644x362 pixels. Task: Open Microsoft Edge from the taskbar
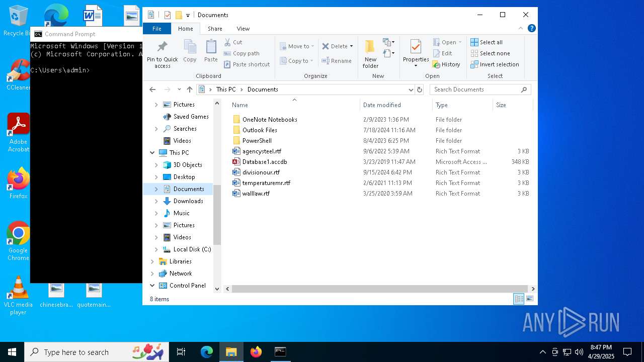point(207,352)
